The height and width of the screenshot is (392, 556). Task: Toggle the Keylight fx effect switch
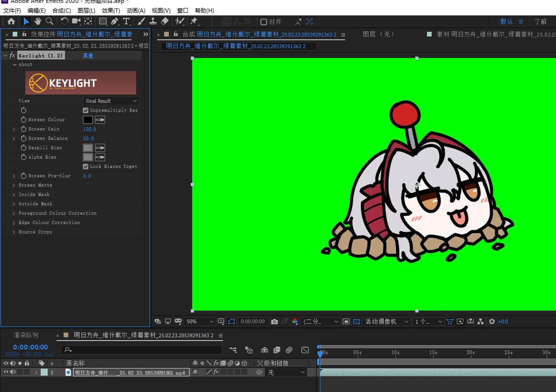[13, 55]
